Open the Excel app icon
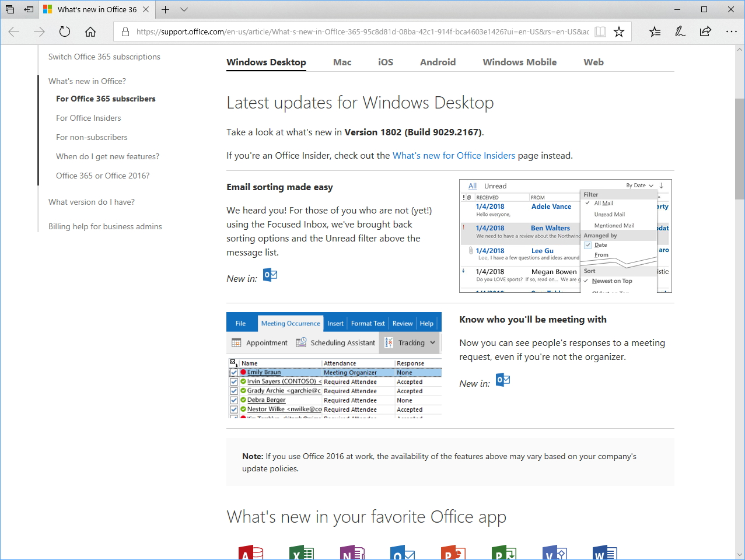 pyautogui.click(x=301, y=551)
